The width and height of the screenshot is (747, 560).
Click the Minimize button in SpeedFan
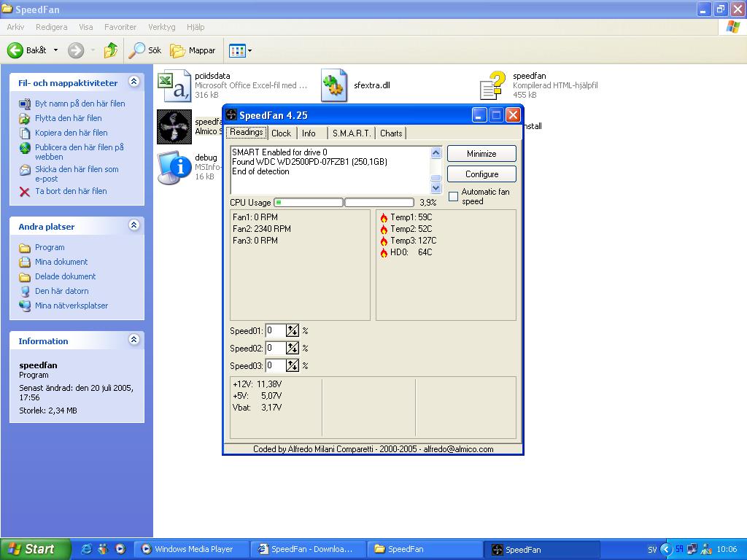(481, 154)
